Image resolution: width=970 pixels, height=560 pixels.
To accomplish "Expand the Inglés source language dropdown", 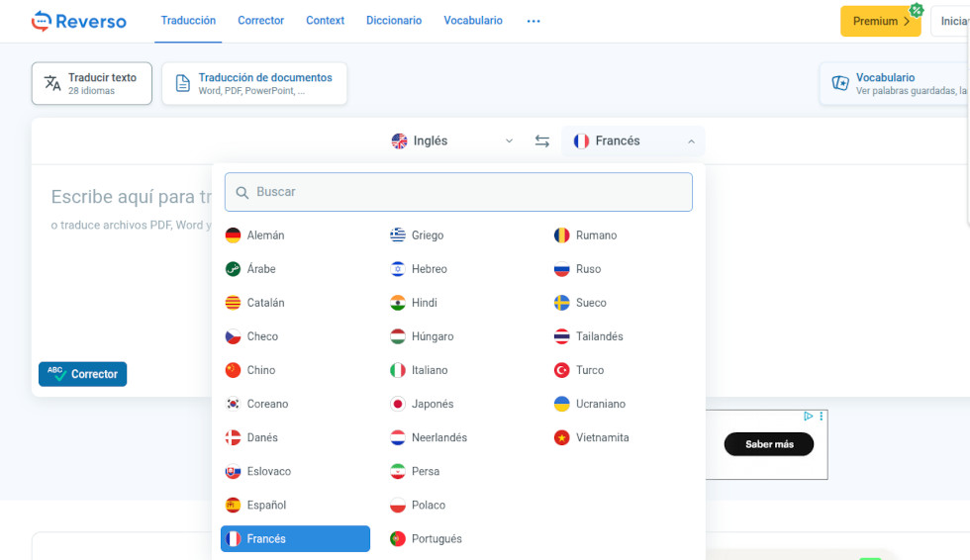I will pyautogui.click(x=453, y=141).
